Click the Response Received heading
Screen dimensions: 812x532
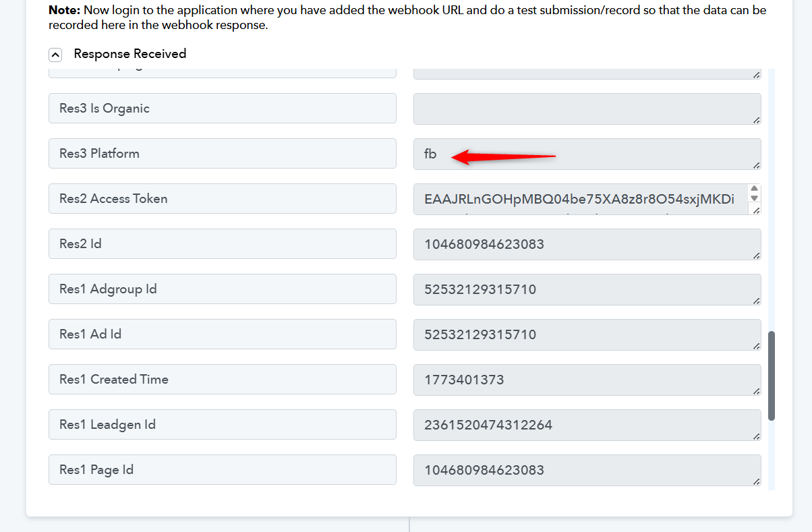click(x=129, y=54)
